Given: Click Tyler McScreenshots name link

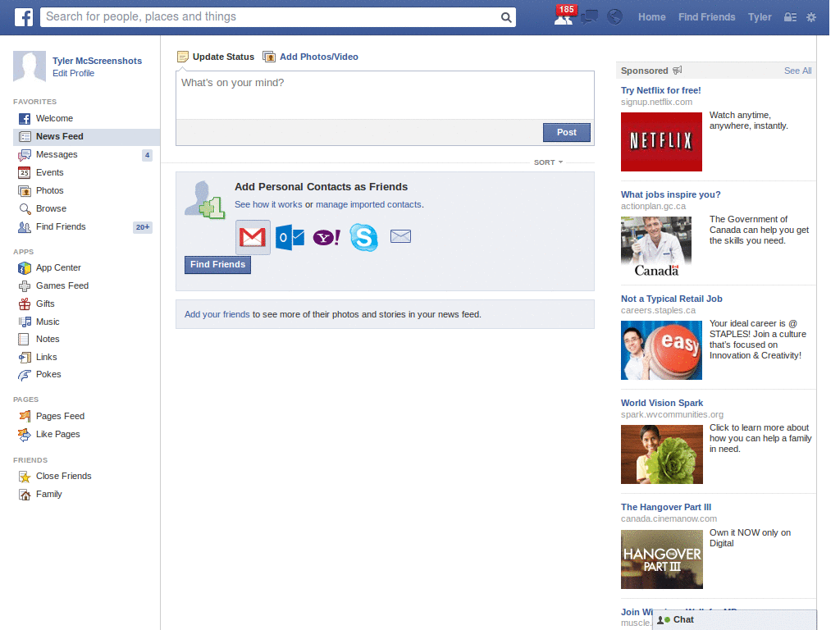Looking at the screenshot, I should (x=97, y=61).
